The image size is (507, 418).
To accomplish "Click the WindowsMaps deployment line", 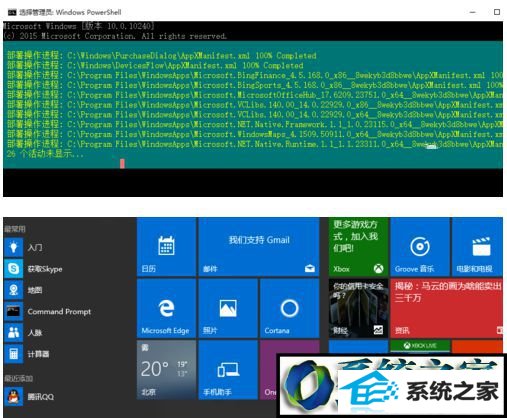I will coord(255,134).
